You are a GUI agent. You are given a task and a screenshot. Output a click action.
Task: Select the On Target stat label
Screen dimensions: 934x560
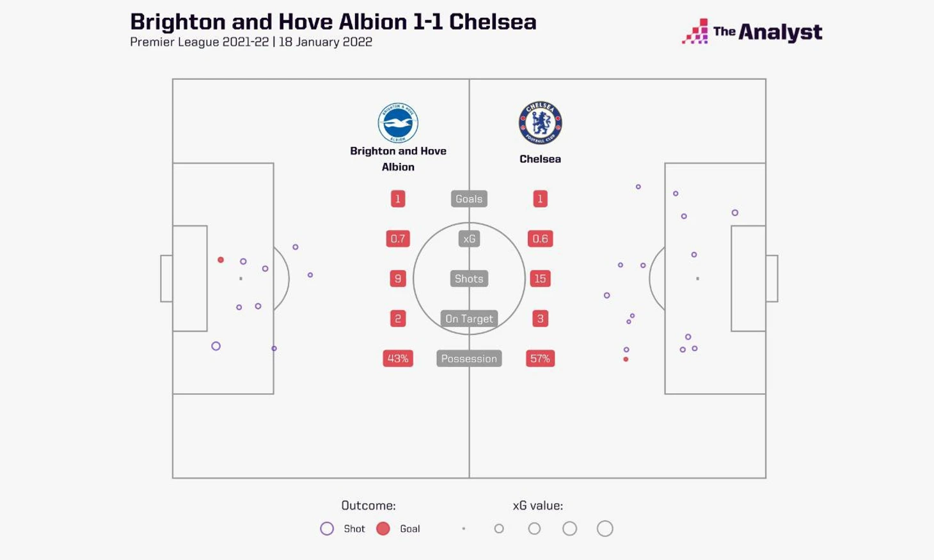tap(469, 318)
